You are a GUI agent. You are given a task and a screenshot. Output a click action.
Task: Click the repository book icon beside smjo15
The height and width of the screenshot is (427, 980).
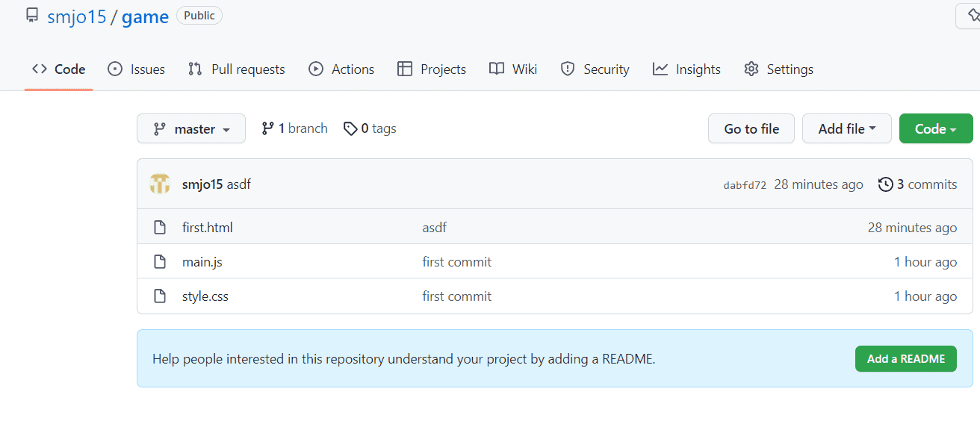(x=32, y=16)
